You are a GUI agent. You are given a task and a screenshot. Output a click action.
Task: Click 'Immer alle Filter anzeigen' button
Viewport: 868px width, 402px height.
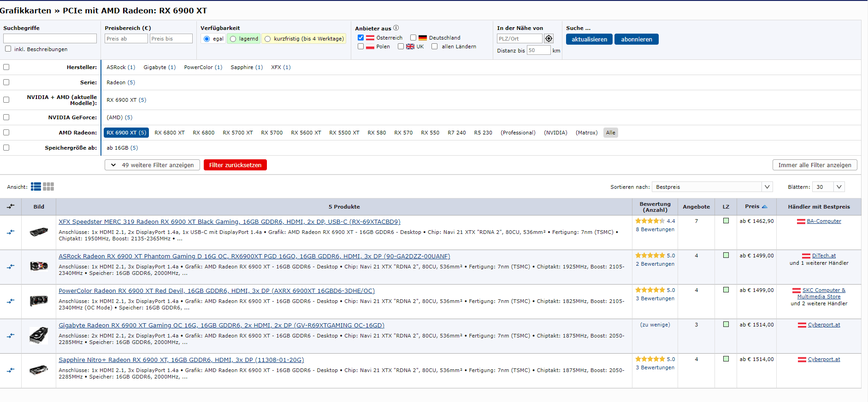pos(815,165)
